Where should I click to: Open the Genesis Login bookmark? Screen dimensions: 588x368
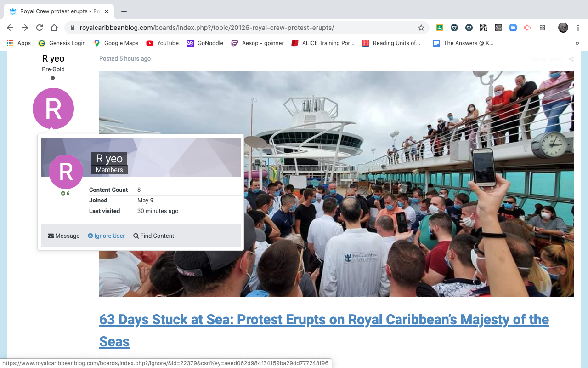[62, 43]
